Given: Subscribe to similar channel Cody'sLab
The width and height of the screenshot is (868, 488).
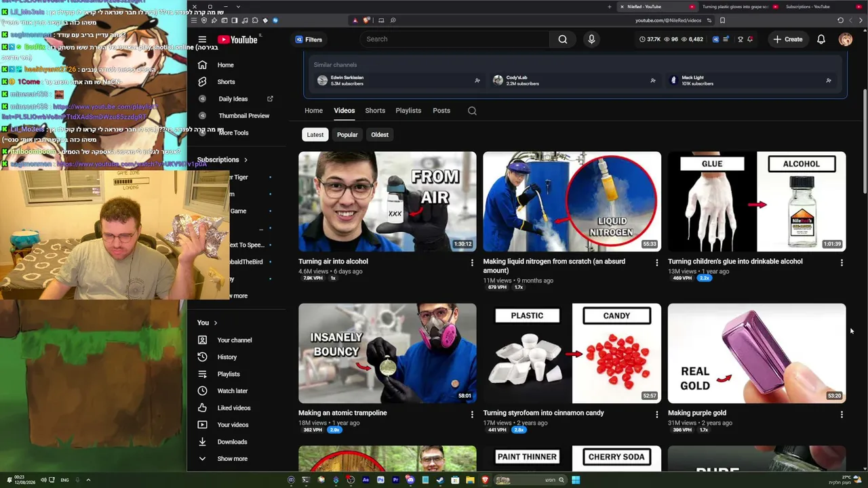Looking at the screenshot, I should (653, 81).
